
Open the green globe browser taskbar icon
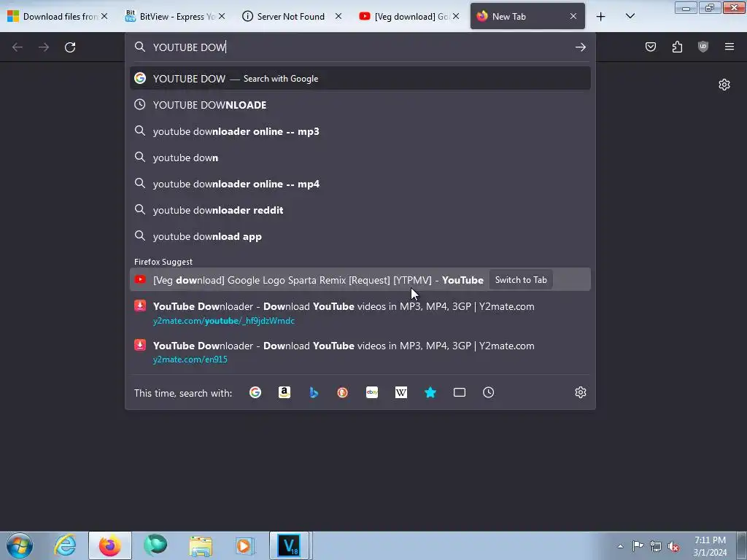click(155, 545)
